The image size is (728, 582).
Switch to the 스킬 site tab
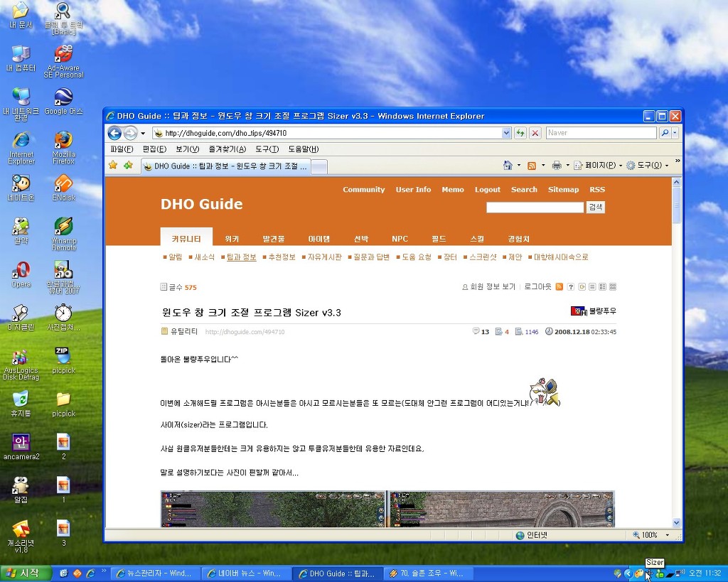click(x=477, y=239)
